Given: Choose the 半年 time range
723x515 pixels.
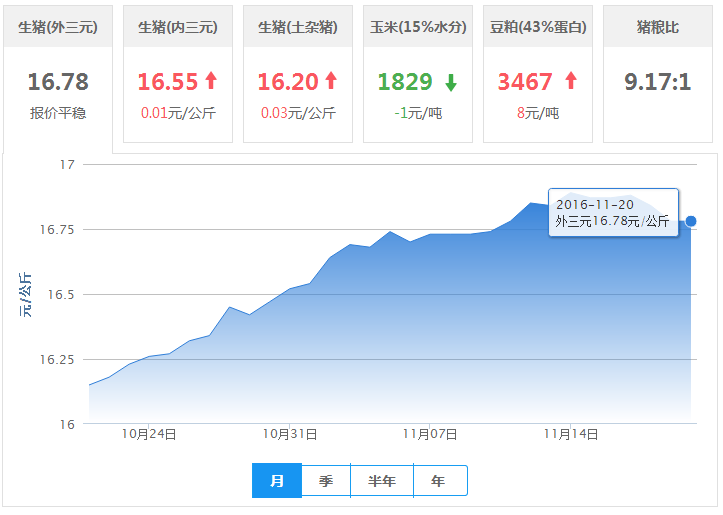Looking at the screenshot, I should click(x=382, y=481).
